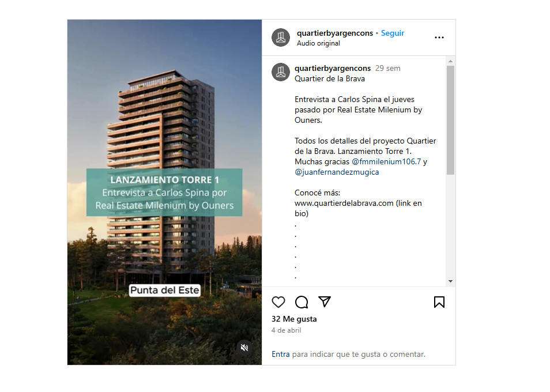Follow the account via Seguir
550x392 pixels.
point(393,33)
